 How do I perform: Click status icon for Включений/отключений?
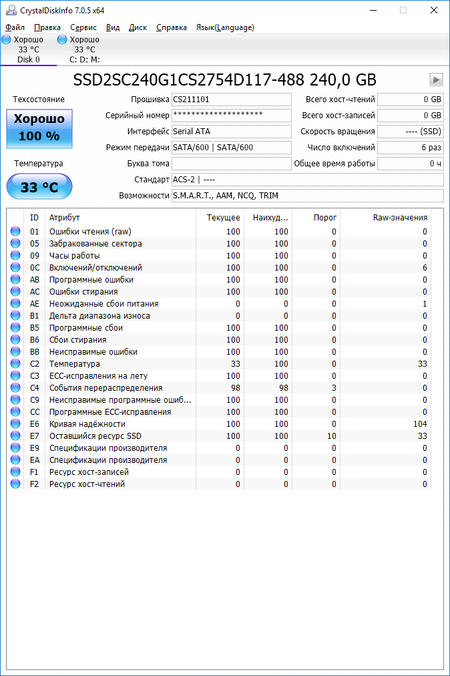(16, 268)
